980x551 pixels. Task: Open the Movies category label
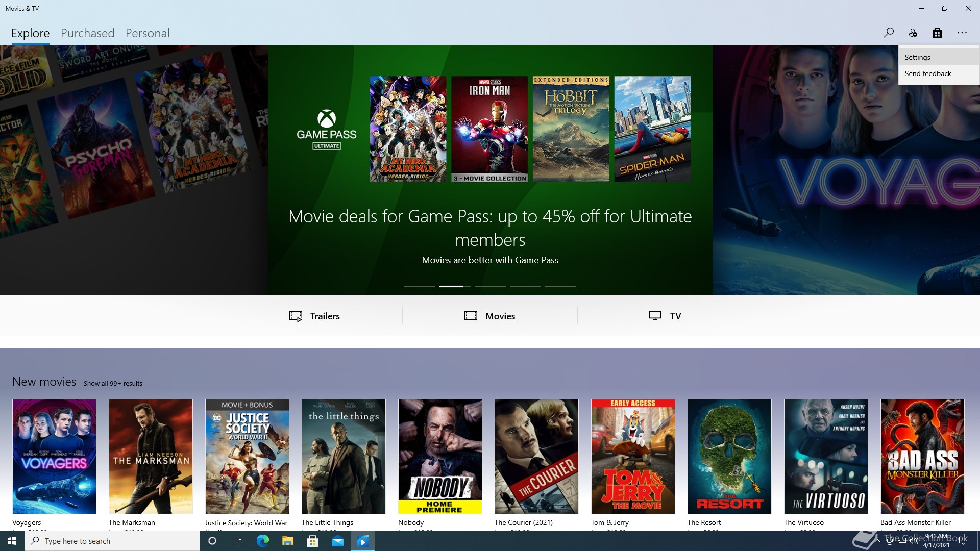click(500, 316)
